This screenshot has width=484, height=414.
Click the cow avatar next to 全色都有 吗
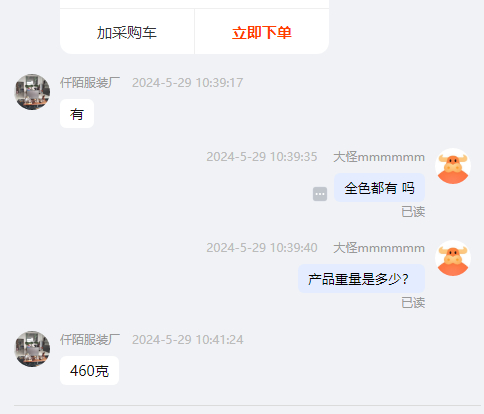point(453,166)
